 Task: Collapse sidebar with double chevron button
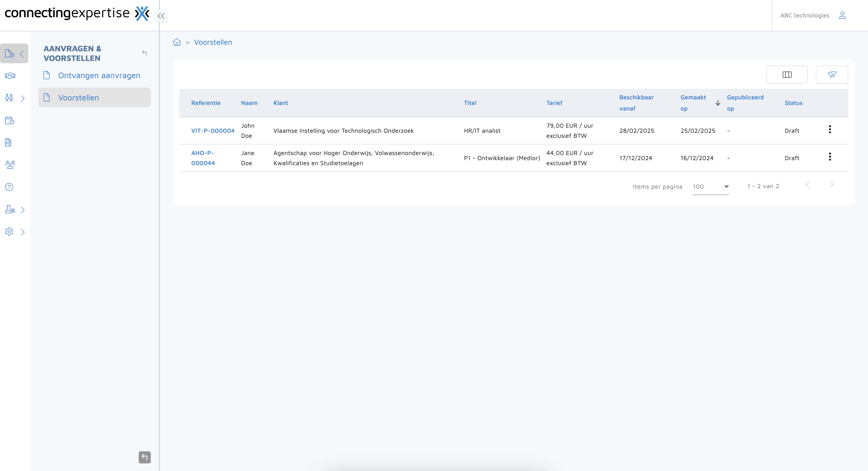(161, 16)
